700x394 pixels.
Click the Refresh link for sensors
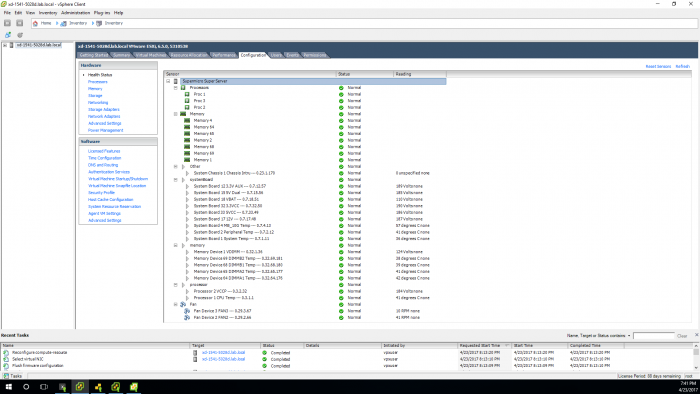[x=683, y=66]
